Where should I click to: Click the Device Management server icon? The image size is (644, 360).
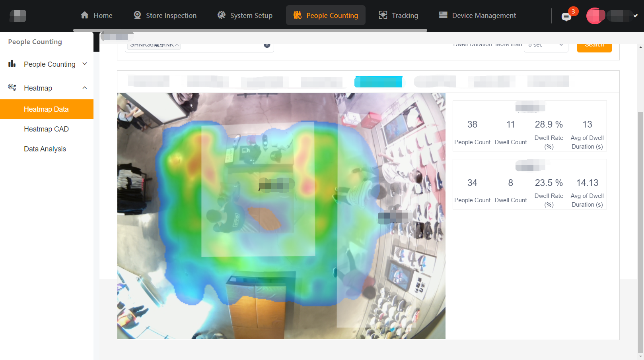pyautogui.click(x=443, y=15)
